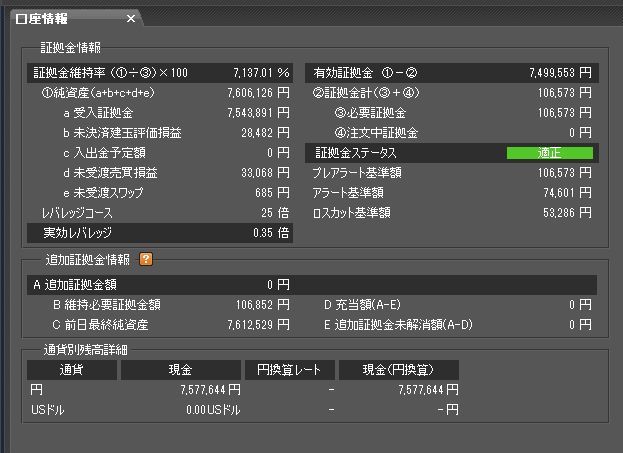The image size is (623, 453).
Task: Click the 通貨 column header
Action: click(x=71, y=369)
